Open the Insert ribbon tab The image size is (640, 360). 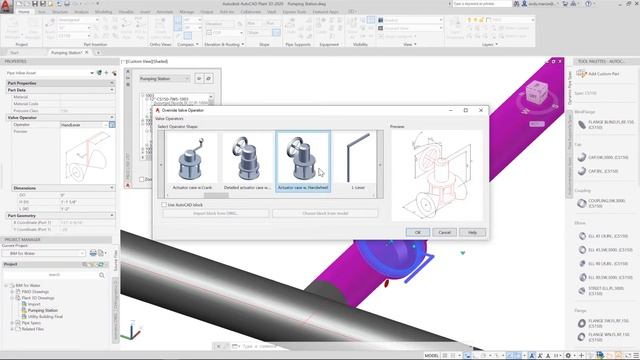coord(145,12)
